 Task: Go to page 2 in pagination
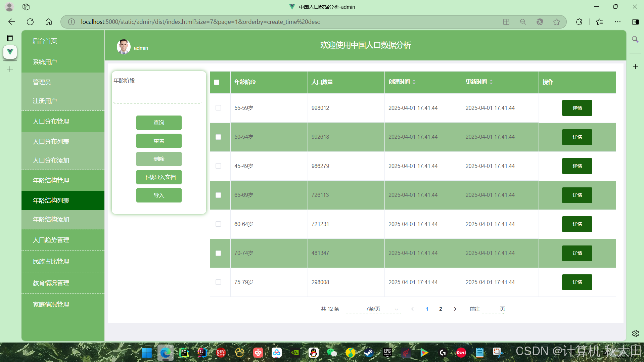(441, 309)
